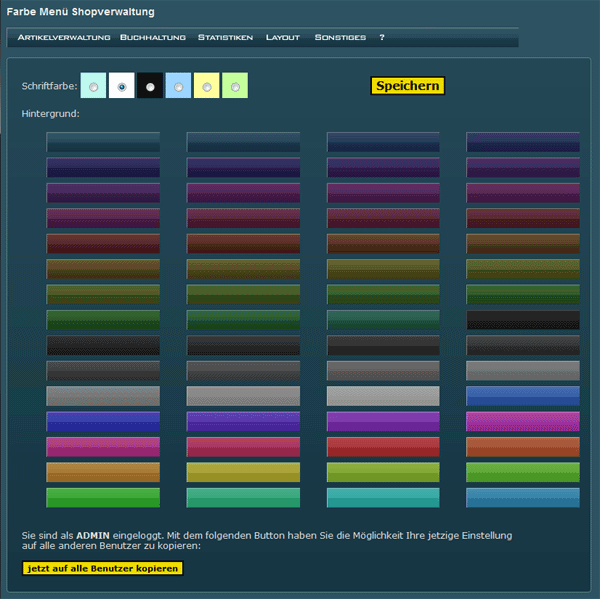Choose the bright green swatch in the last row
This screenshot has width=600, height=599.
(103, 498)
